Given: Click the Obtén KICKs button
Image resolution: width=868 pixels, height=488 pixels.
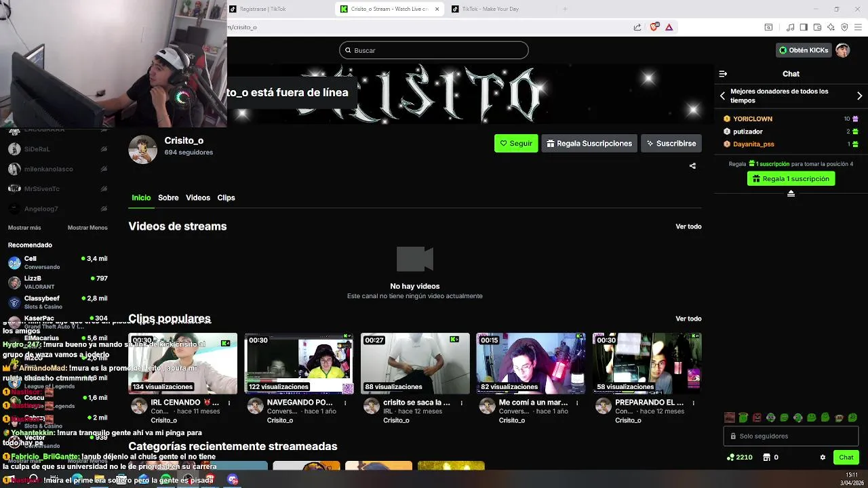Looking at the screenshot, I should coord(804,50).
